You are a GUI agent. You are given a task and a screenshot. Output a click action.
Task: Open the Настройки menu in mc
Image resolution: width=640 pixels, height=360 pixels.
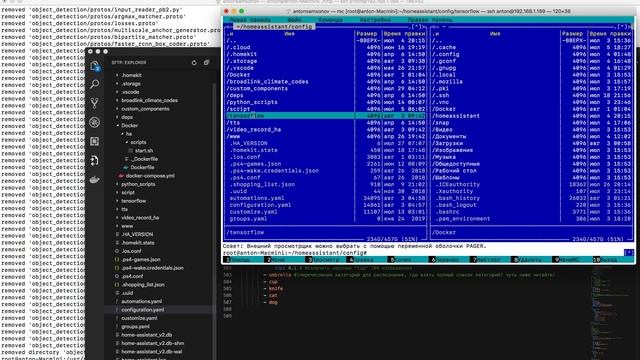coord(375,20)
